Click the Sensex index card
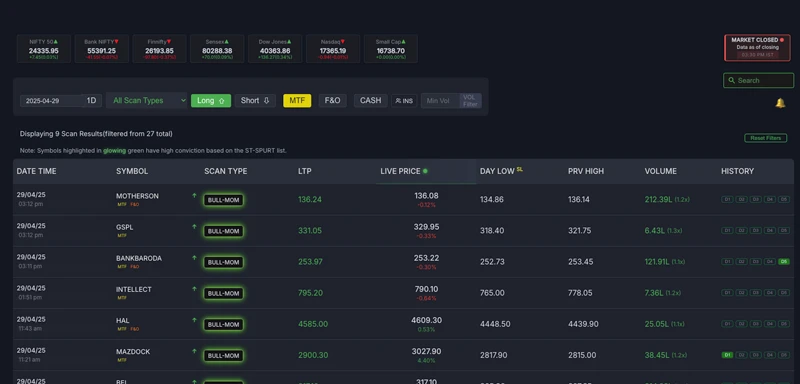800x384 pixels. 217,48
